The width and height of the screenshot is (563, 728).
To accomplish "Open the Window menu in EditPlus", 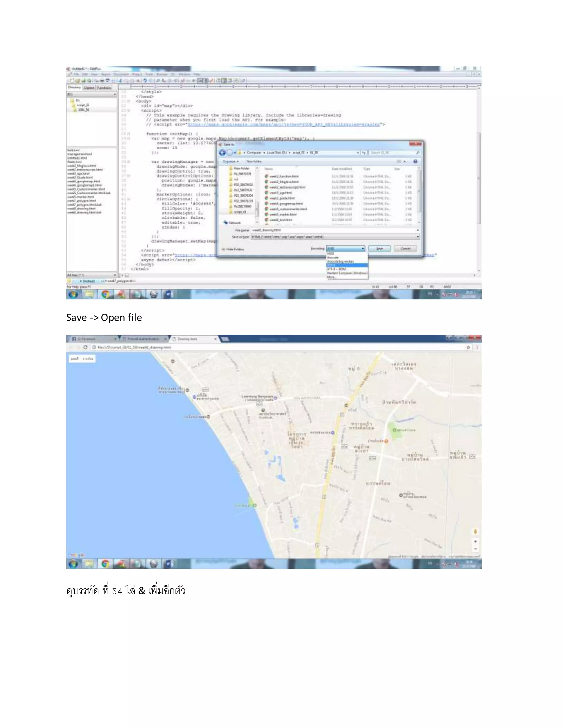I will point(184,74).
